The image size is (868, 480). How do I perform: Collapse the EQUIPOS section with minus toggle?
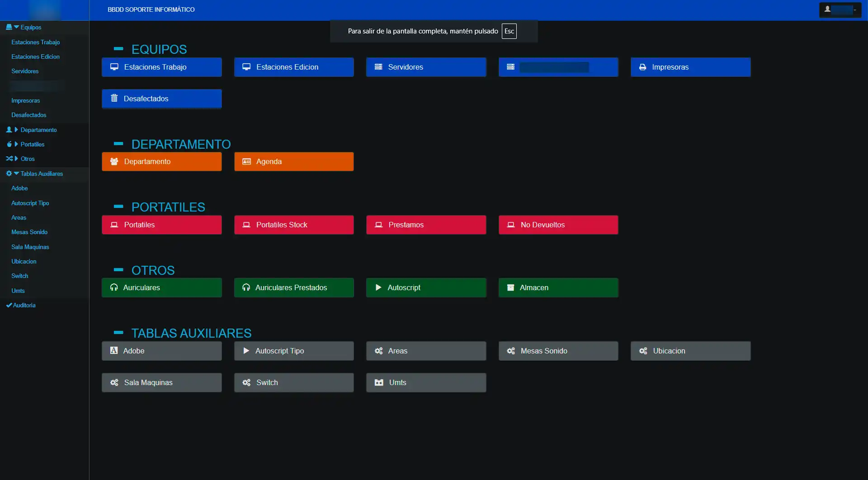click(x=118, y=49)
